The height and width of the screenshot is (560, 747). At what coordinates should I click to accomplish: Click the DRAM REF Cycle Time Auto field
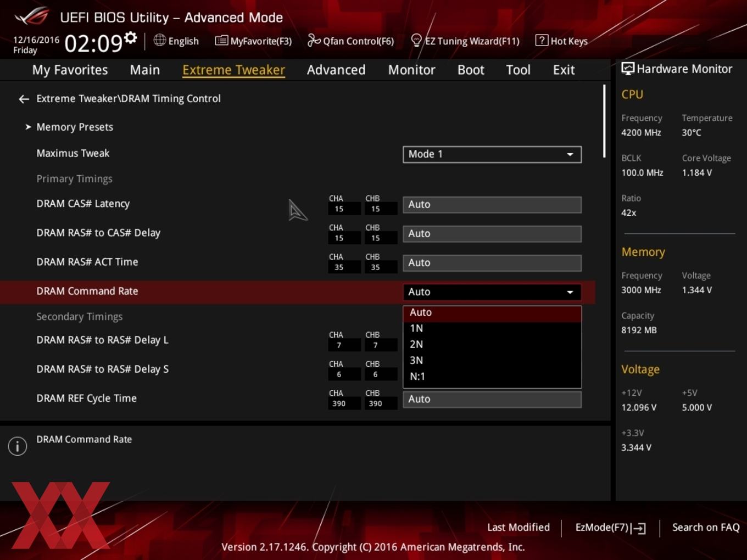[492, 399]
